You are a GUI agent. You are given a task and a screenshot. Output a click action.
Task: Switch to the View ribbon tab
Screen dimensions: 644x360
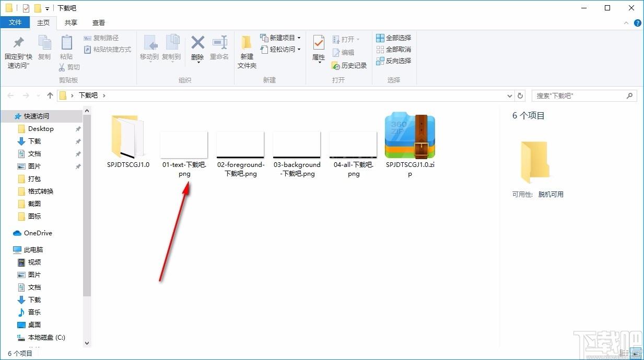tap(99, 22)
